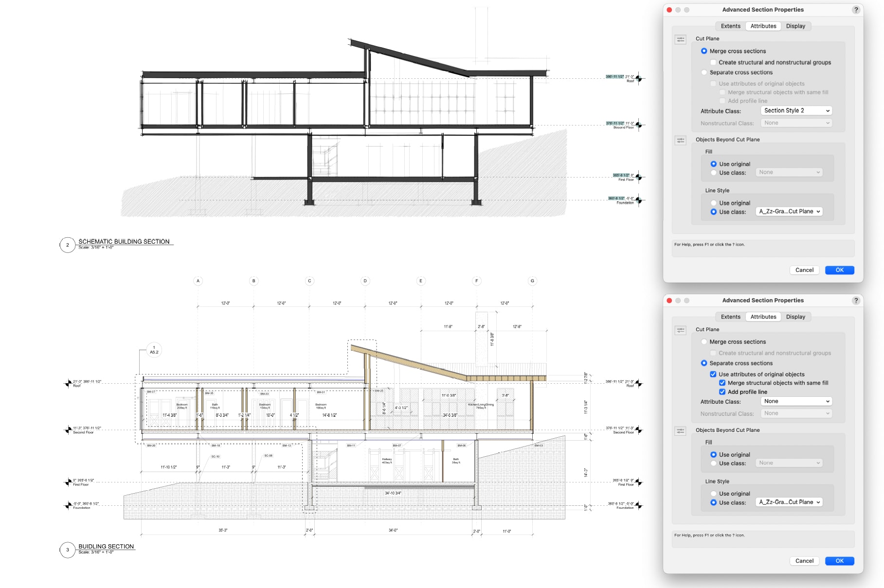Select Line Style Use class in lower dialog
884x588 pixels.
[x=714, y=502]
